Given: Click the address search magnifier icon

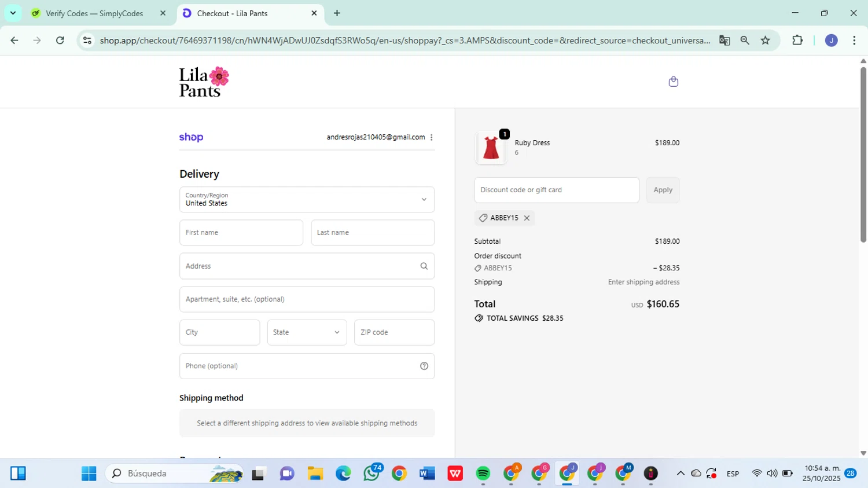Looking at the screenshot, I should pos(424,266).
